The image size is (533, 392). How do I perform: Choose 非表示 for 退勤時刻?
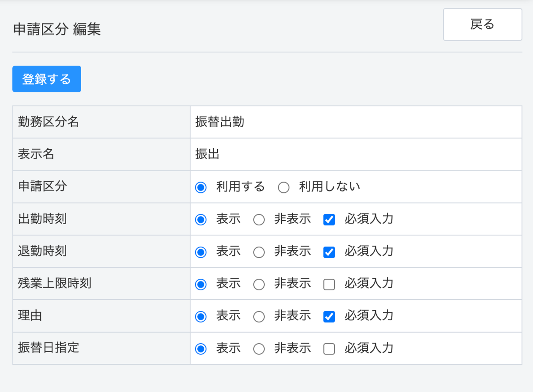pyautogui.click(x=259, y=252)
